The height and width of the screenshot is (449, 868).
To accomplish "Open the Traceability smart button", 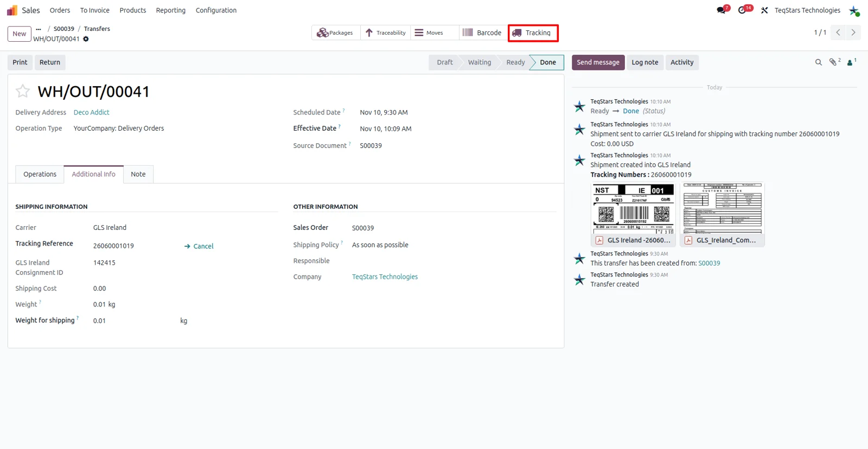I will [x=385, y=33].
